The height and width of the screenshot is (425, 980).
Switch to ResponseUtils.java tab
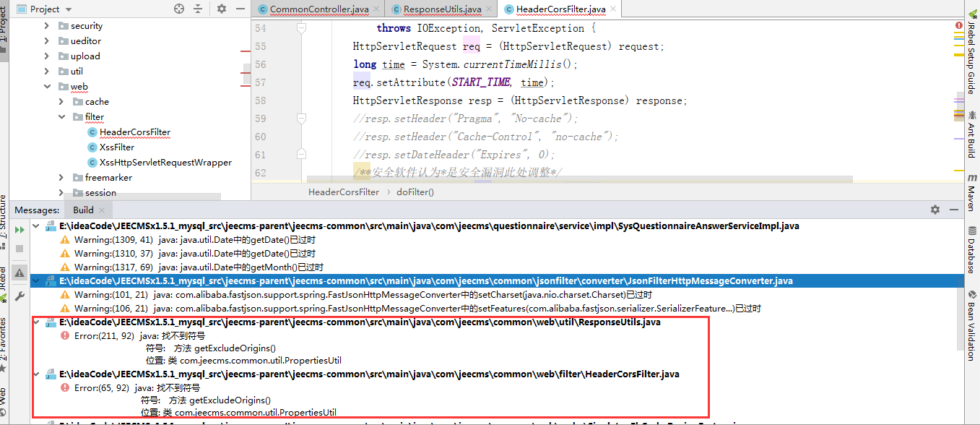(x=442, y=9)
